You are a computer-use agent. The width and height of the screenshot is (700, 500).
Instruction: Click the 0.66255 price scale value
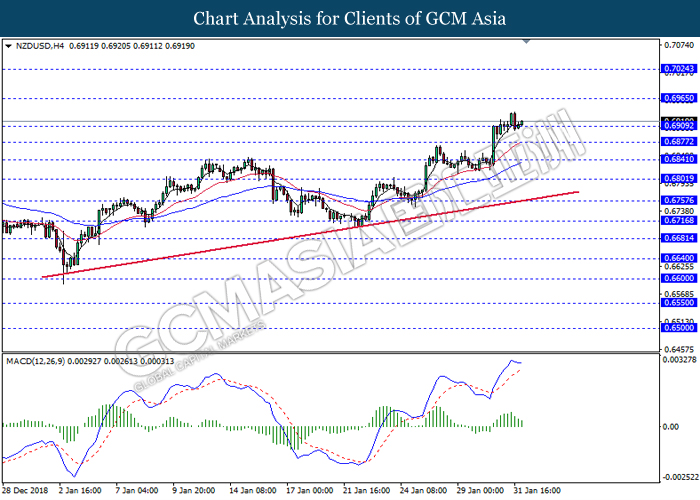pos(679,267)
